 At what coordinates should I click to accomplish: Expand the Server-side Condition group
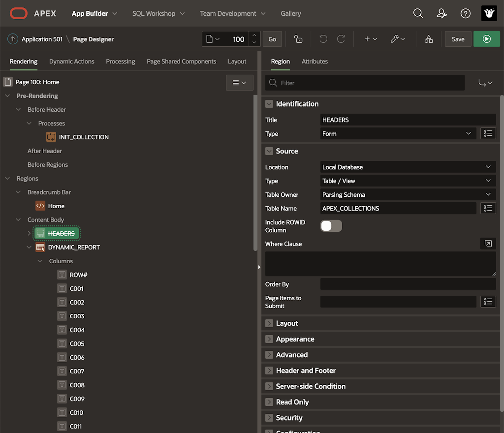click(x=269, y=386)
